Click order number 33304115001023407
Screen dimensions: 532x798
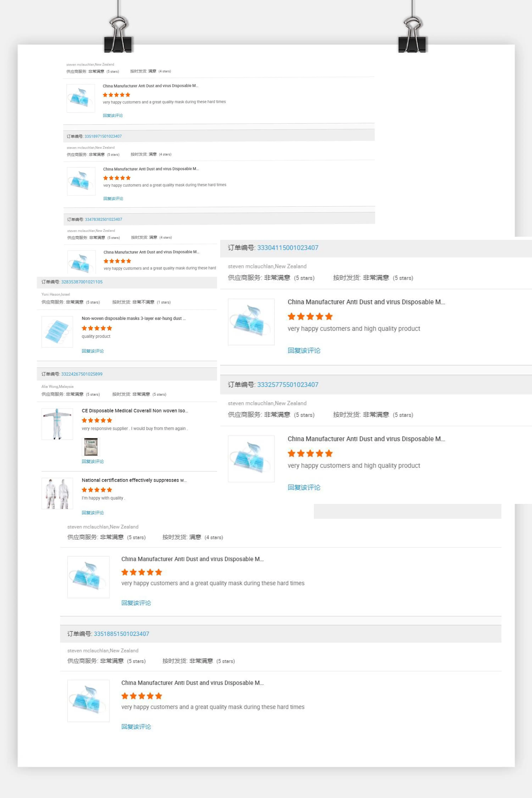click(x=287, y=248)
